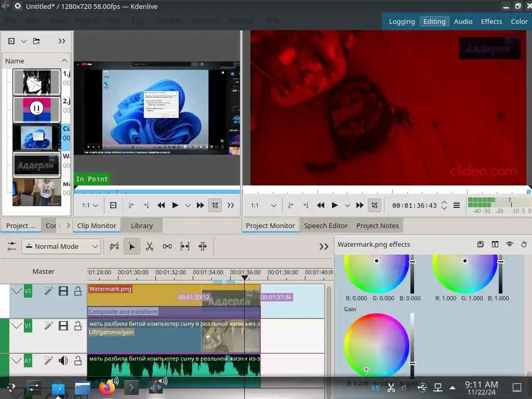Viewport: 532px width, 399px height.
Task: Click clip monitor full-frame square icon
Action: [113, 205]
